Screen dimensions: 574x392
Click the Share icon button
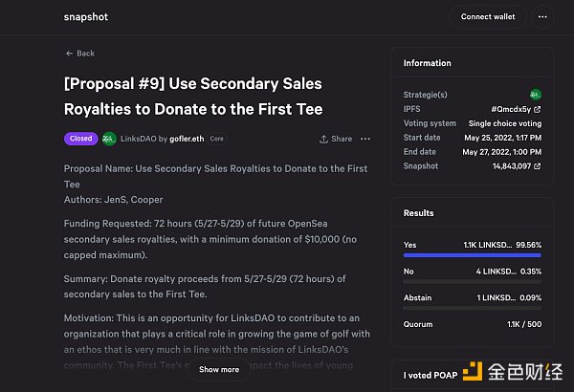336,139
